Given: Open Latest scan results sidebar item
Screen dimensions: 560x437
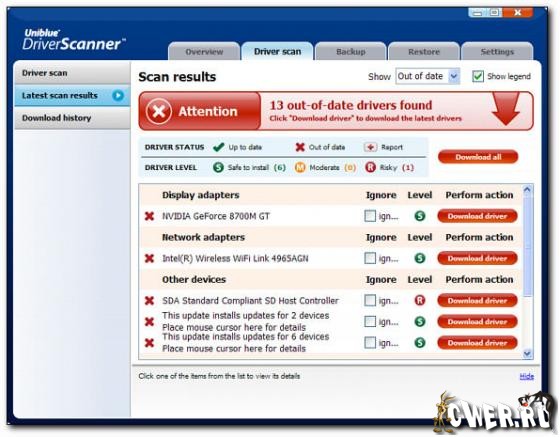Looking at the screenshot, I should [x=72, y=95].
